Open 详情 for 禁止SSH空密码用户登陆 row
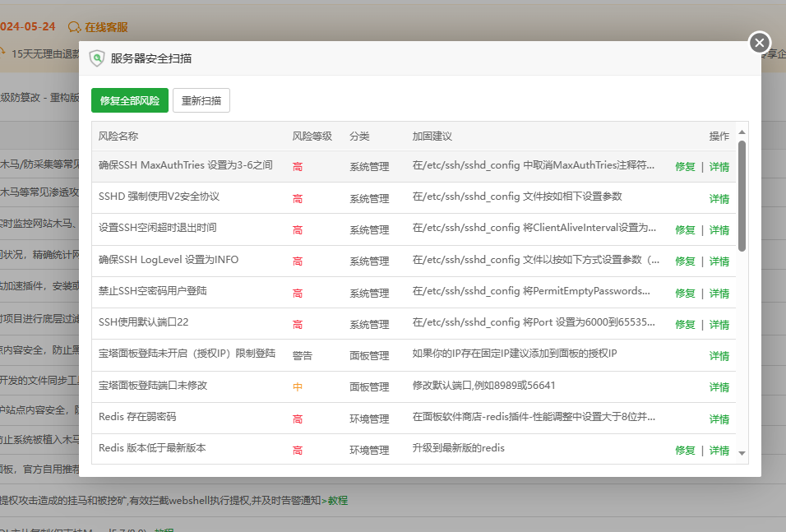 point(719,294)
